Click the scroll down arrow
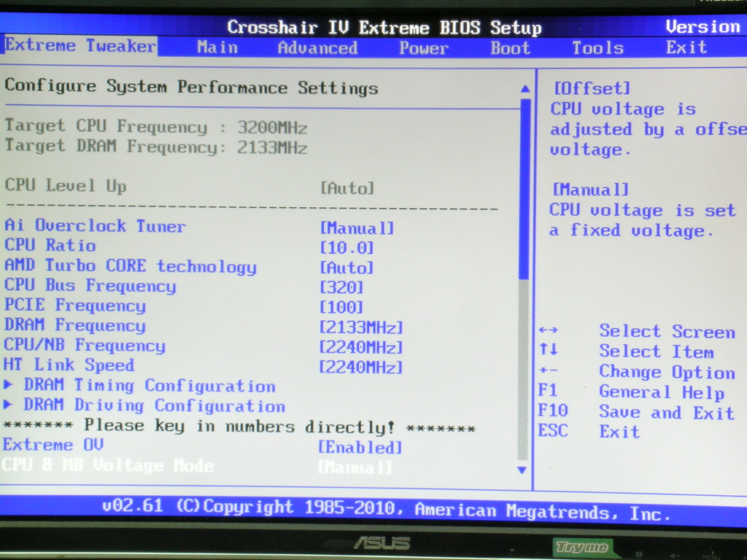Viewport: 747px width, 560px height. point(522,470)
